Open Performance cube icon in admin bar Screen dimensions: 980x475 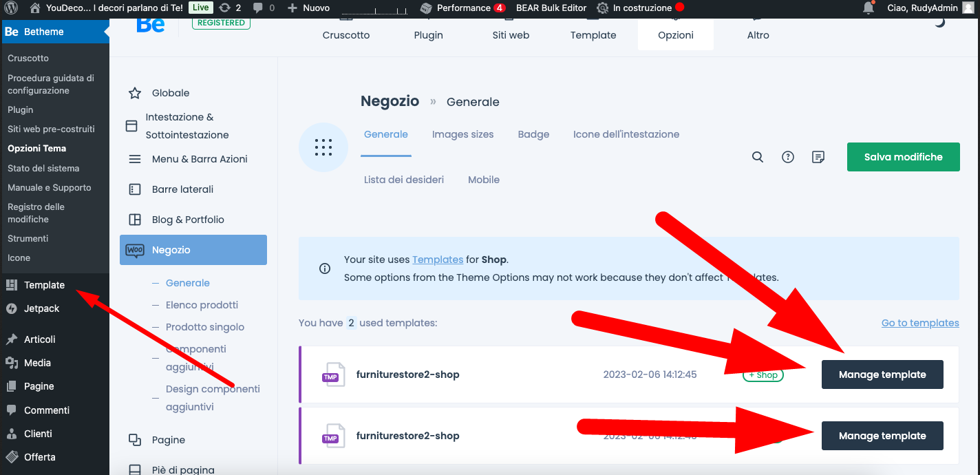click(x=427, y=8)
